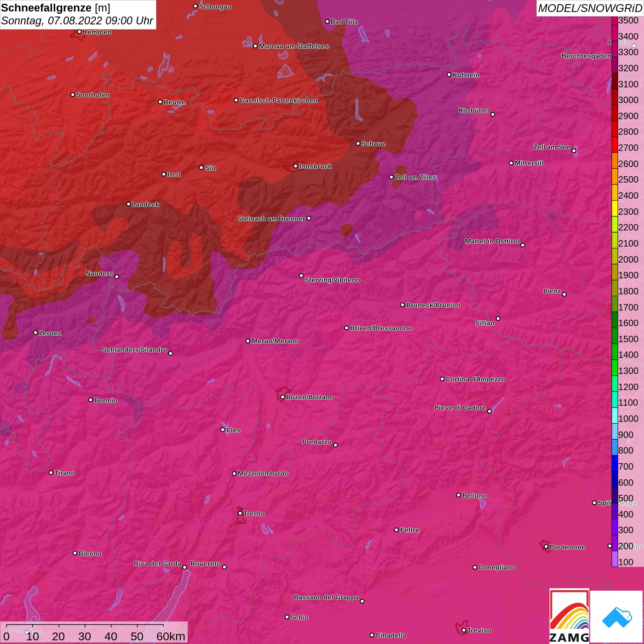
Task: Click the Kufstein marker dot
Action: click(449, 75)
